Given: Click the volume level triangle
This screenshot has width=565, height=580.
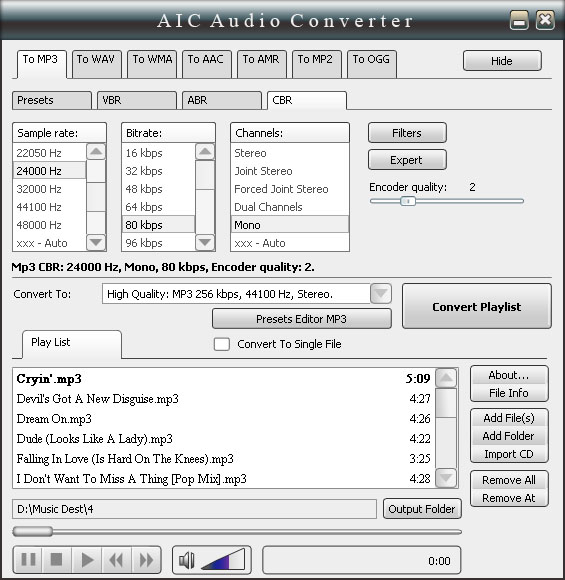Looking at the screenshot, I should pyautogui.click(x=223, y=559).
